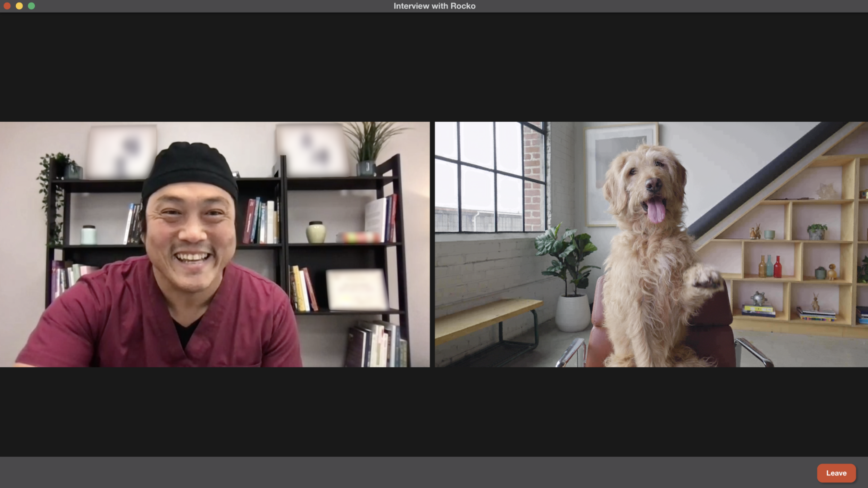Click the 'Interview with Rocko' window title
Image resolution: width=868 pixels, height=488 pixels.
434,6
